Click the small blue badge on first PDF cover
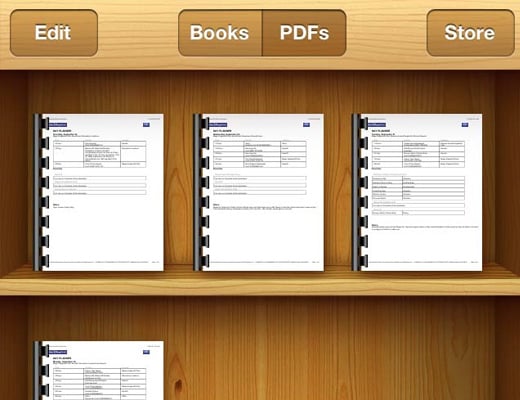520x400 pixels. pyautogui.click(x=146, y=125)
